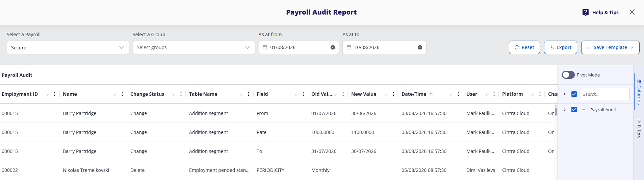Image resolution: width=644 pixels, height=180 pixels.
Task: Open the Columns side tab
Action: 639,92
